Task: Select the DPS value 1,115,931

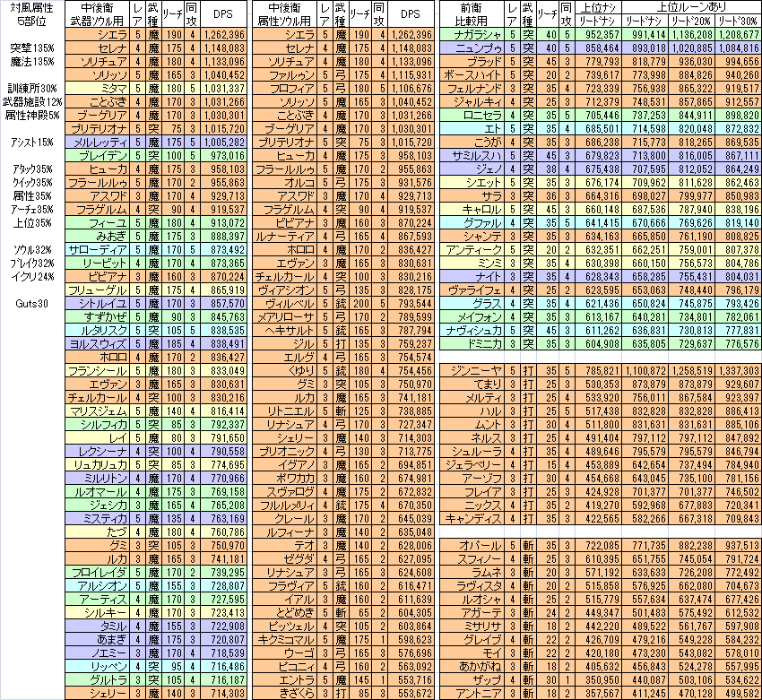Action: pyautogui.click(x=411, y=74)
